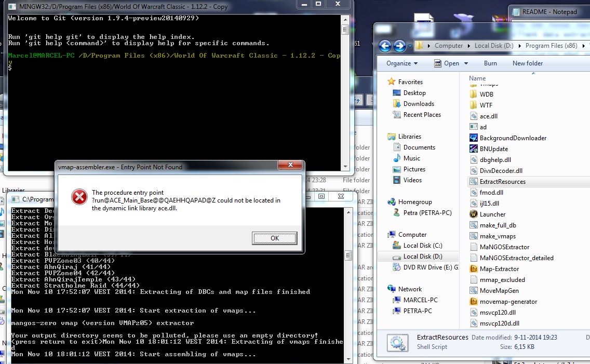Select the WDB folder icon
This screenshot has height=364, width=590.
[474, 94]
